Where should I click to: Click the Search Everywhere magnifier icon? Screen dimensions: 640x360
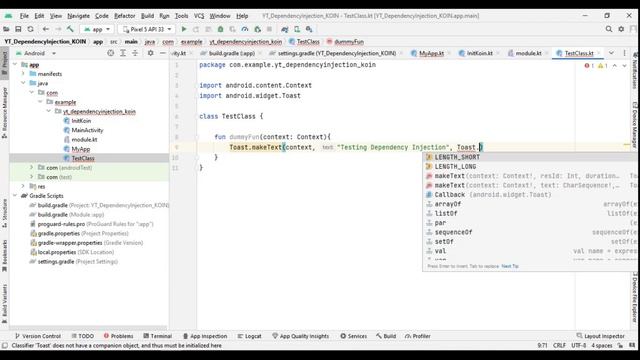pyautogui.click(x=609, y=29)
